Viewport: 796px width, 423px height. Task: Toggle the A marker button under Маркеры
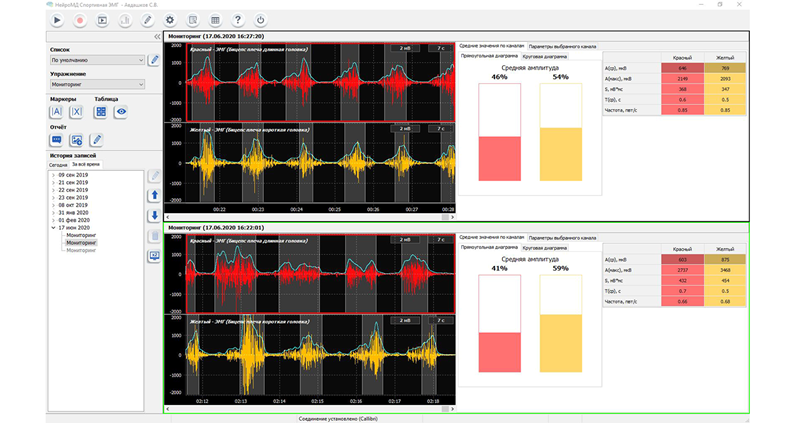click(x=57, y=112)
